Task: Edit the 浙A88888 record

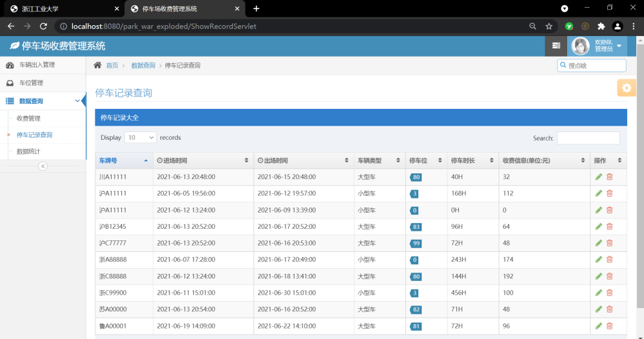Action: (598, 259)
